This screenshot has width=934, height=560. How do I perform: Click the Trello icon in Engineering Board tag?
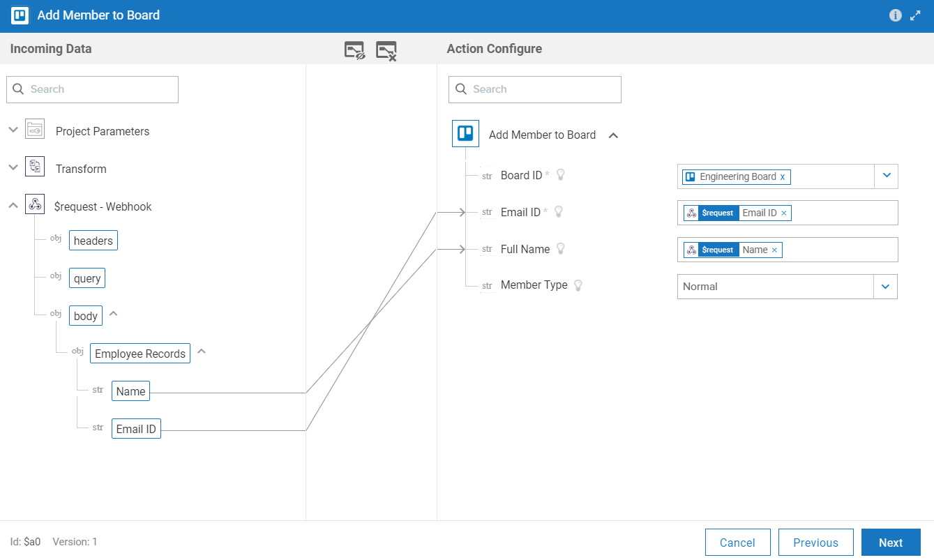tap(691, 177)
